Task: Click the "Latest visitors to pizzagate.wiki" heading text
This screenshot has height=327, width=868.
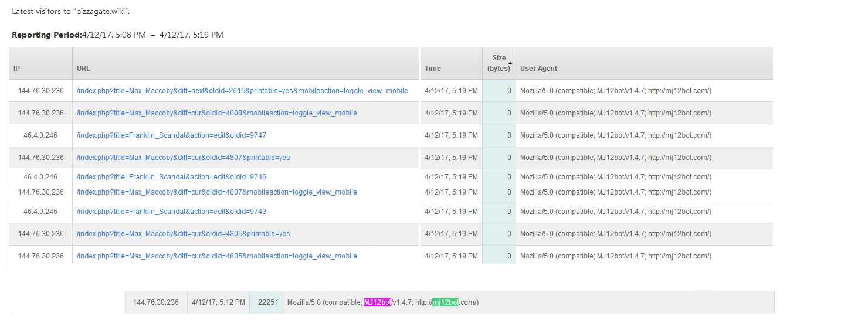Action: point(71,12)
